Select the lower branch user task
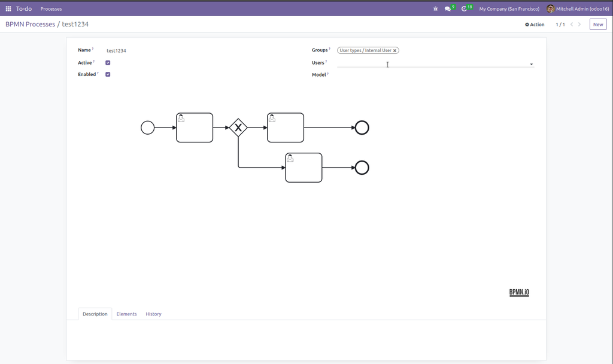Viewport: 613px width, 364px height. click(x=304, y=168)
